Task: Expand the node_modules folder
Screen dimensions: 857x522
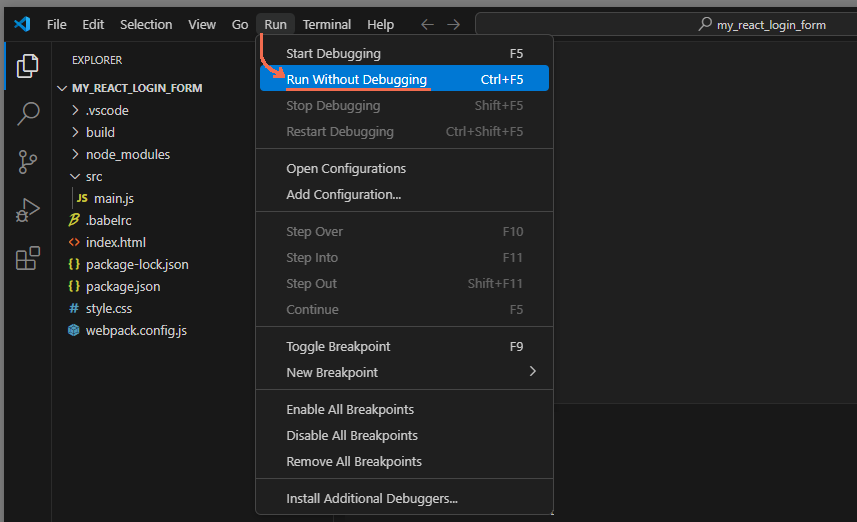Action: point(127,154)
